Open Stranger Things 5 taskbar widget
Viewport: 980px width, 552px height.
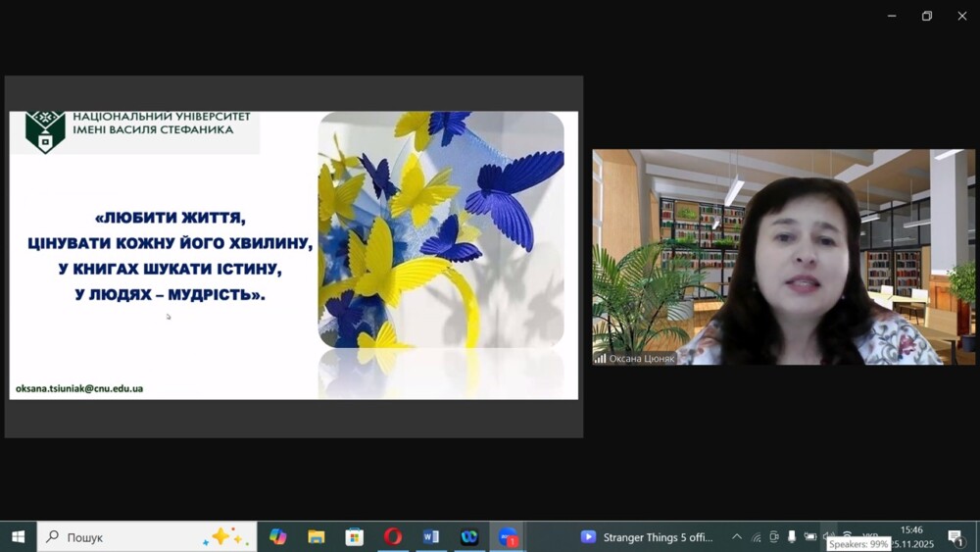coord(647,536)
